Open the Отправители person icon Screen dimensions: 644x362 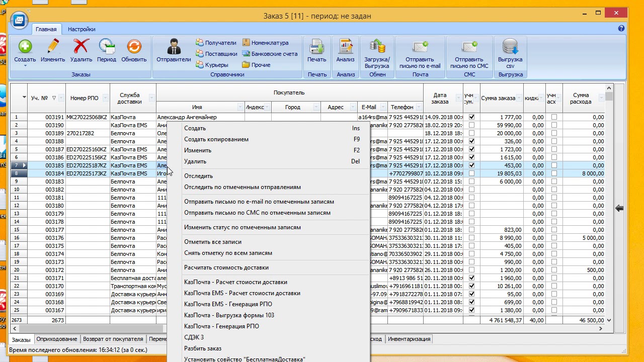[174, 47]
